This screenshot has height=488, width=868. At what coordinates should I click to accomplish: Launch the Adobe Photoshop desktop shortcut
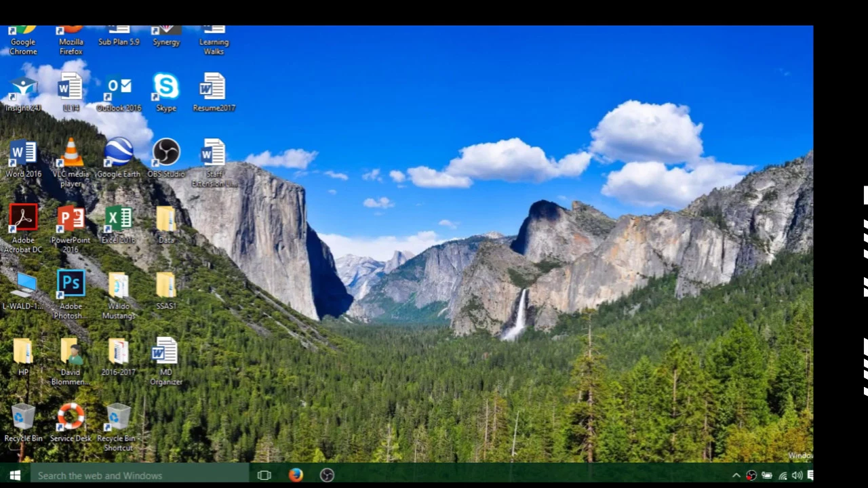coord(71,295)
